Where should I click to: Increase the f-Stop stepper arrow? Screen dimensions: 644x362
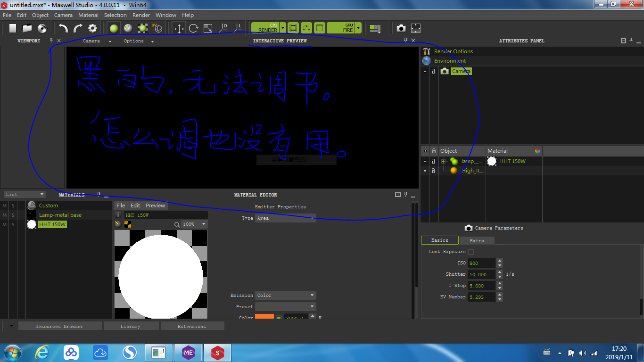pos(500,284)
